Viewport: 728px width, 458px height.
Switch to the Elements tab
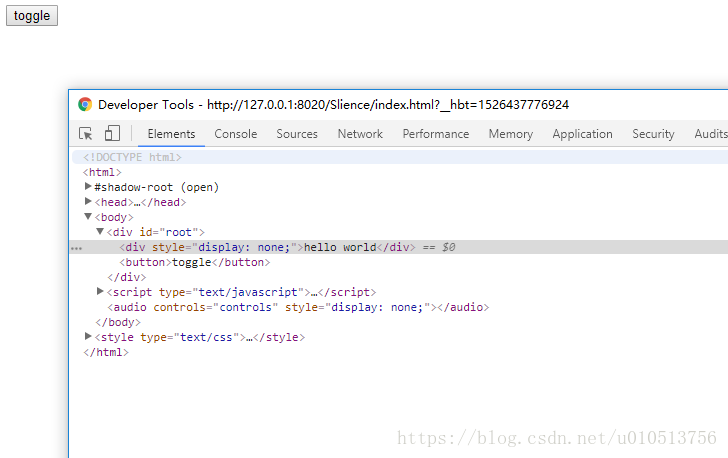pyautogui.click(x=171, y=134)
